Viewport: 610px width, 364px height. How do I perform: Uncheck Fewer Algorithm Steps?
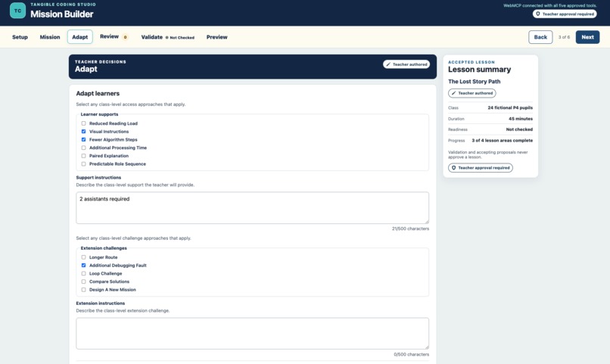(84, 139)
